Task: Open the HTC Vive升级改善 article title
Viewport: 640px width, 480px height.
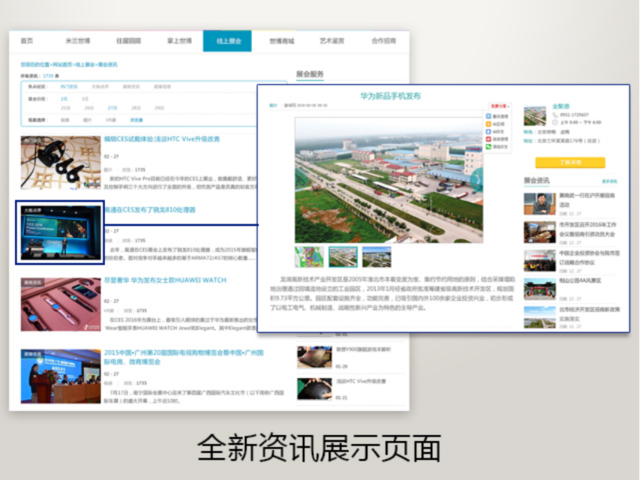Action: pos(162,139)
